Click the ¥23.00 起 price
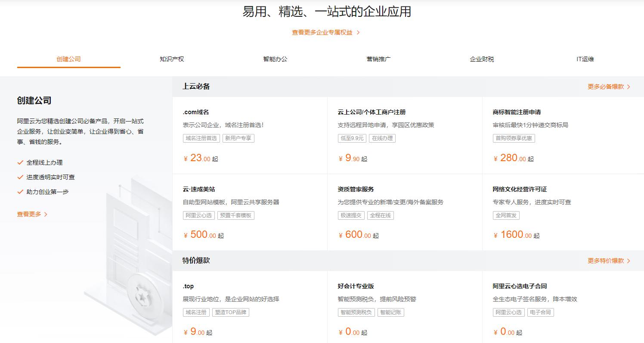The image size is (644, 343). pyautogui.click(x=201, y=158)
